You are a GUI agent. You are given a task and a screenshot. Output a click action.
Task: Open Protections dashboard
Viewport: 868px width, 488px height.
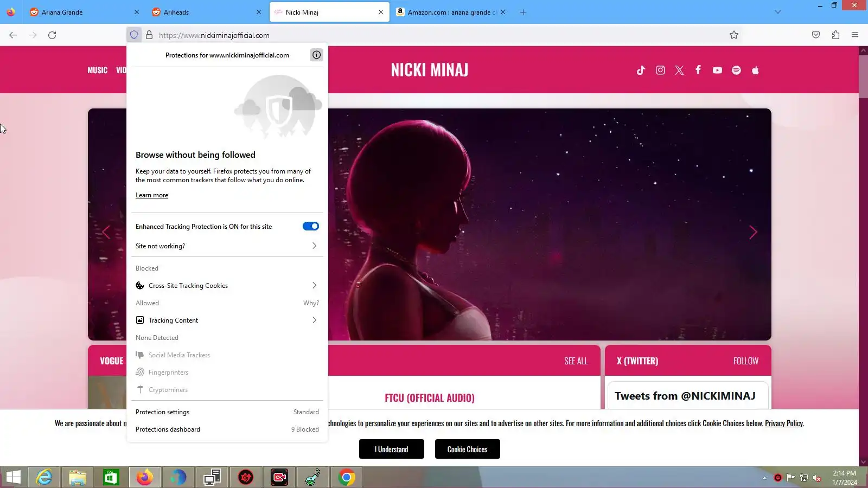[227, 429]
